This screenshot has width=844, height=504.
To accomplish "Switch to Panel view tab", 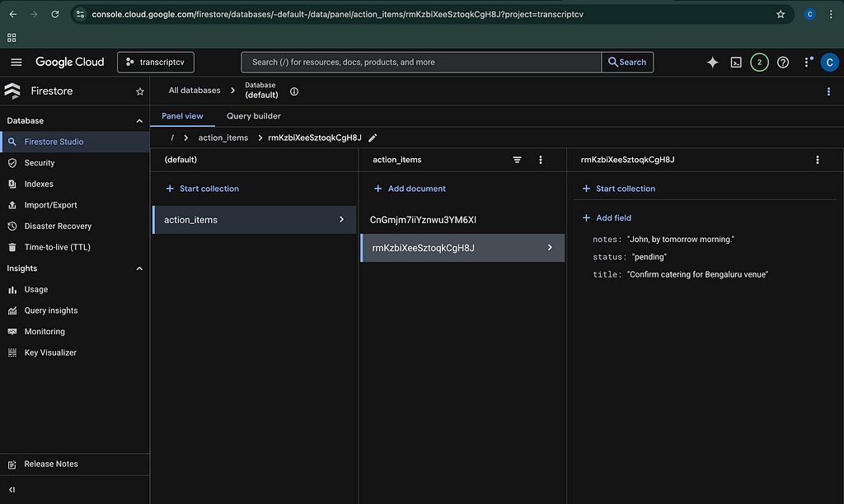I will (x=182, y=116).
